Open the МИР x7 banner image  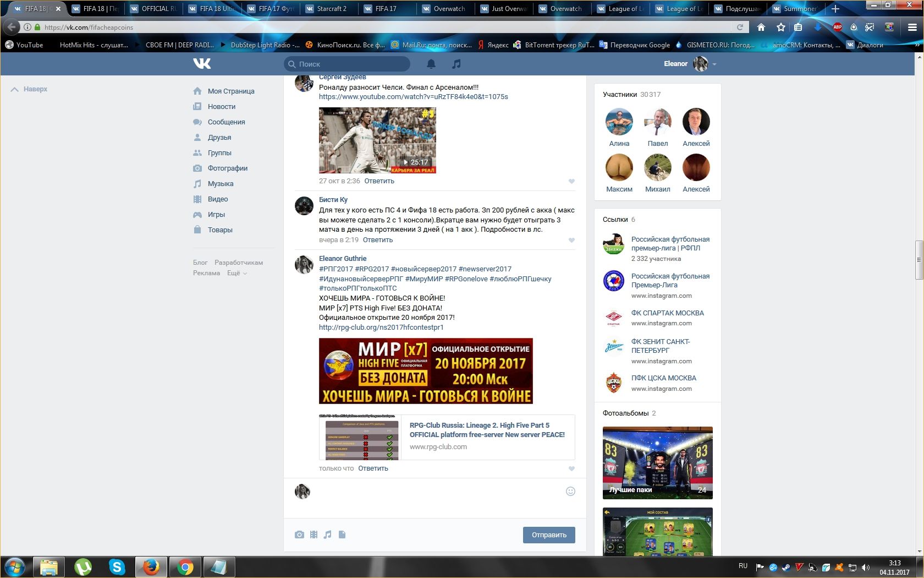[426, 371]
